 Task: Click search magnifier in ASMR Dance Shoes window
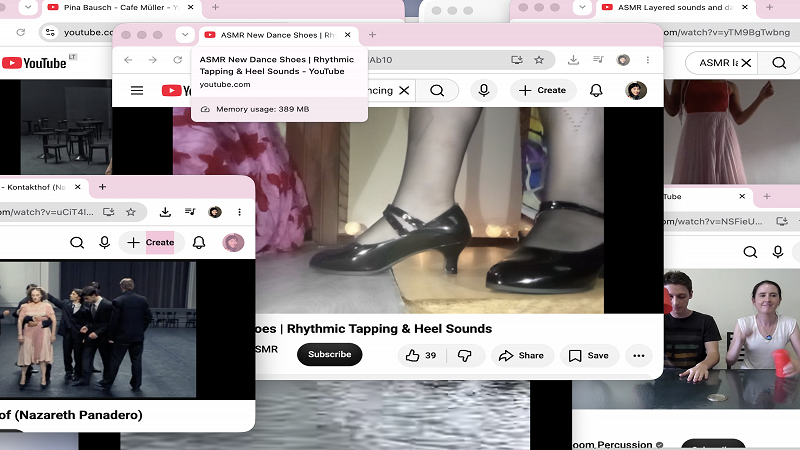pyautogui.click(x=437, y=91)
